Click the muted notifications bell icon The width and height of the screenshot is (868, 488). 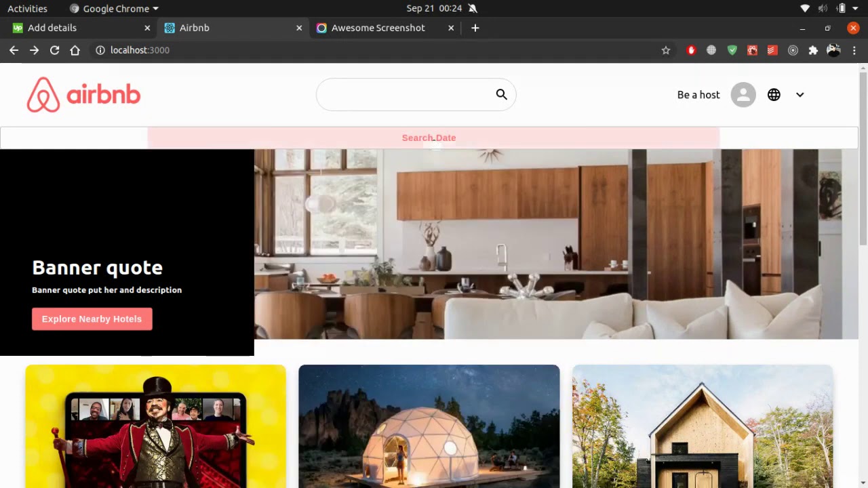(473, 8)
